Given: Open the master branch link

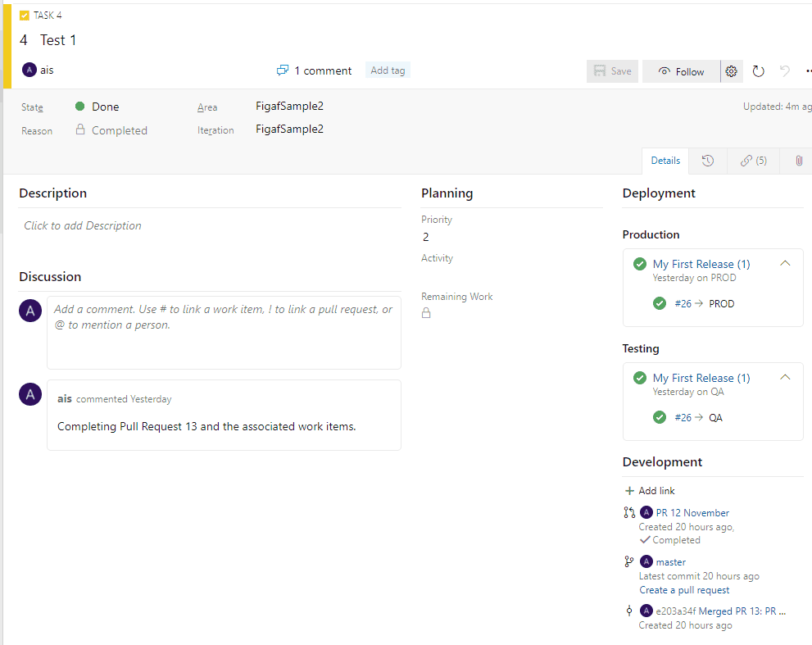Looking at the screenshot, I should click(x=670, y=562).
